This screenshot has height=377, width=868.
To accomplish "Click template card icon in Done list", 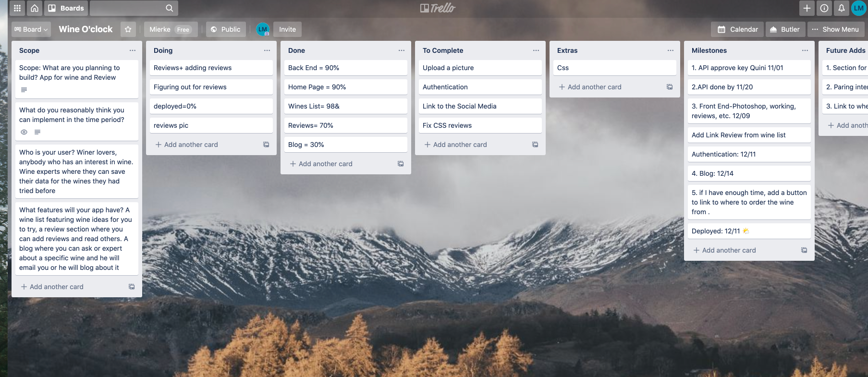I will coord(401,164).
